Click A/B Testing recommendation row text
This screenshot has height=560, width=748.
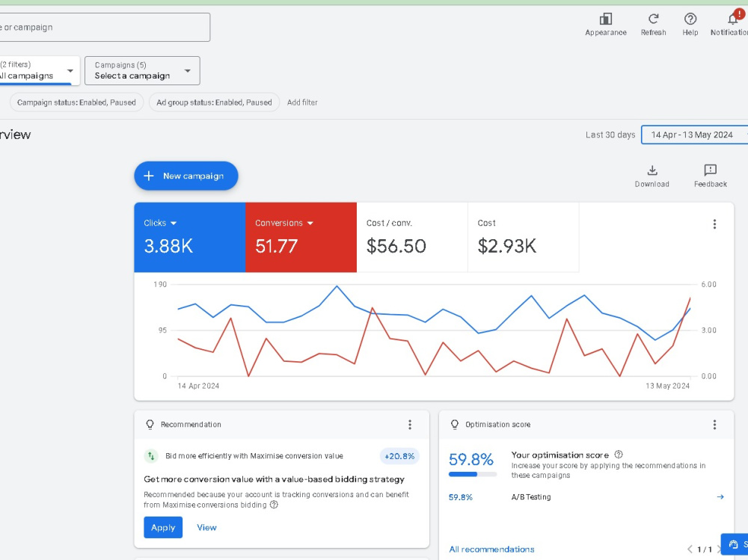coord(531,497)
